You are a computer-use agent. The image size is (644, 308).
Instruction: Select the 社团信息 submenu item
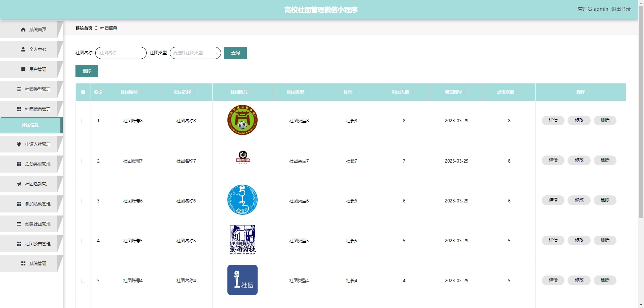(31, 125)
